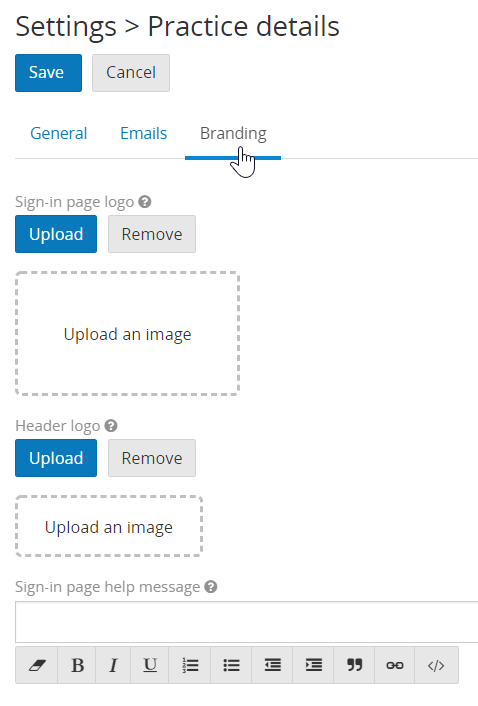The width and height of the screenshot is (478, 706).
Task: Insert a hyperlink via the link icon
Action: 394,665
